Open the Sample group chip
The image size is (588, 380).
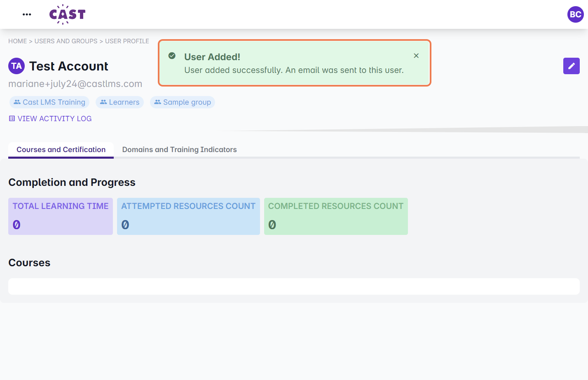(x=183, y=102)
